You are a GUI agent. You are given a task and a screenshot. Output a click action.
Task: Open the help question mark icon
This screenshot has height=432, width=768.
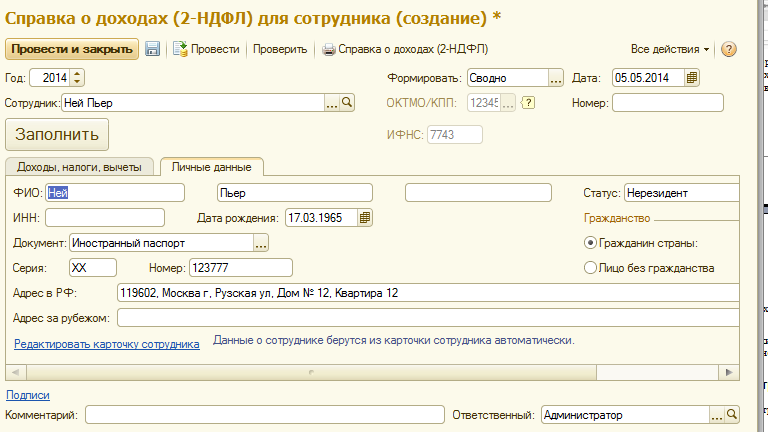728,49
